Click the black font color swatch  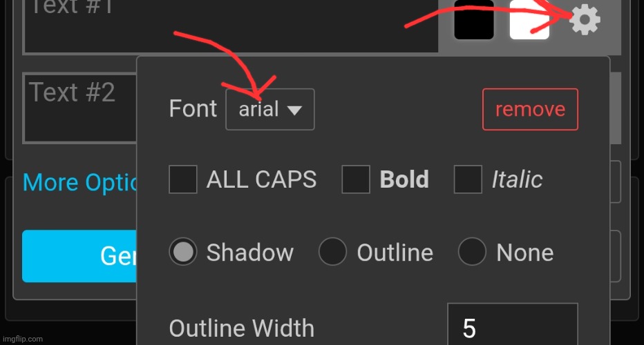(x=474, y=19)
